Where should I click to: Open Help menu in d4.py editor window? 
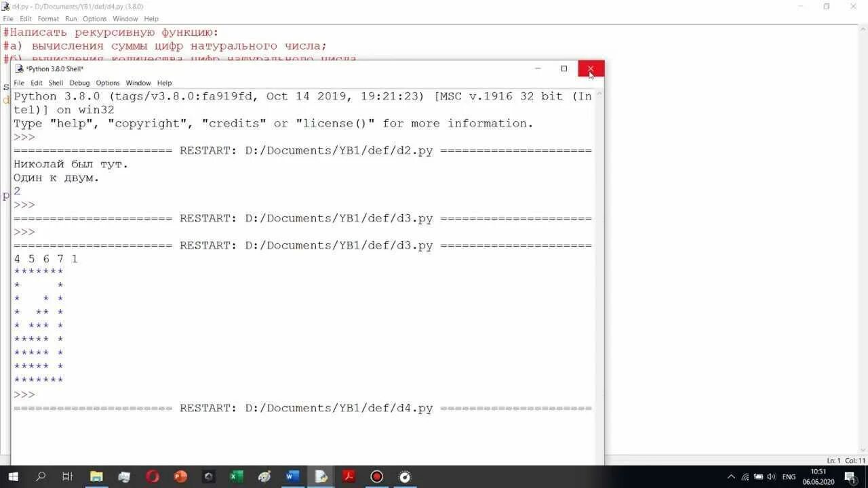(151, 19)
